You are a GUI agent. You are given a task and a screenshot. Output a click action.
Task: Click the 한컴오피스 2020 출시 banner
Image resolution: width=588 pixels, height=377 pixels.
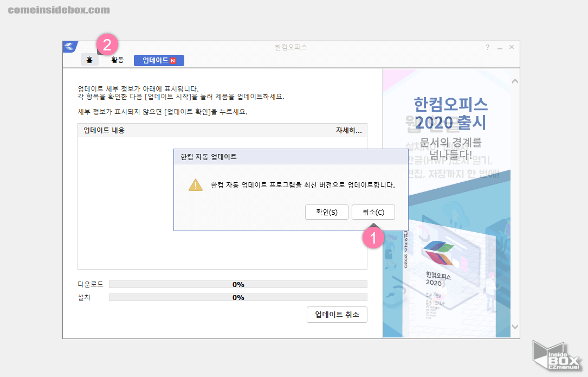tap(447, 203)
